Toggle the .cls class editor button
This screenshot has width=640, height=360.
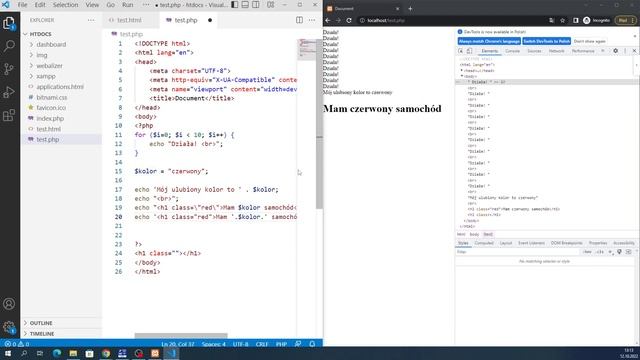click(600, 252)
